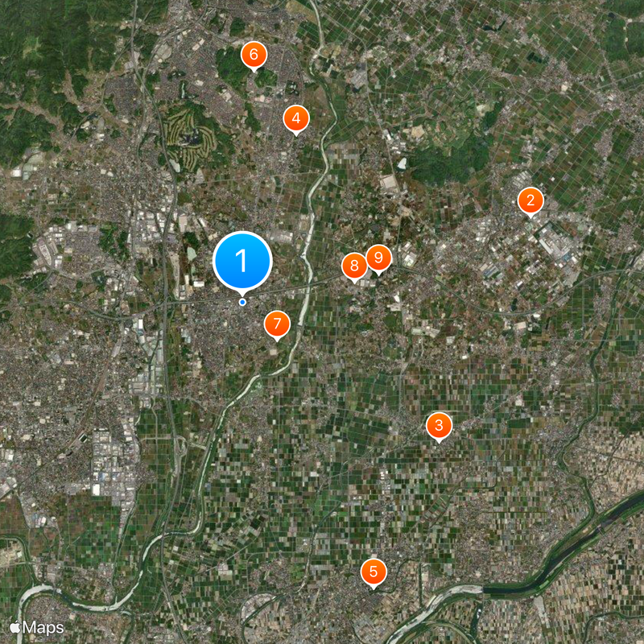Click the golf course green area
644x644 pixels.
coord(189,138)
